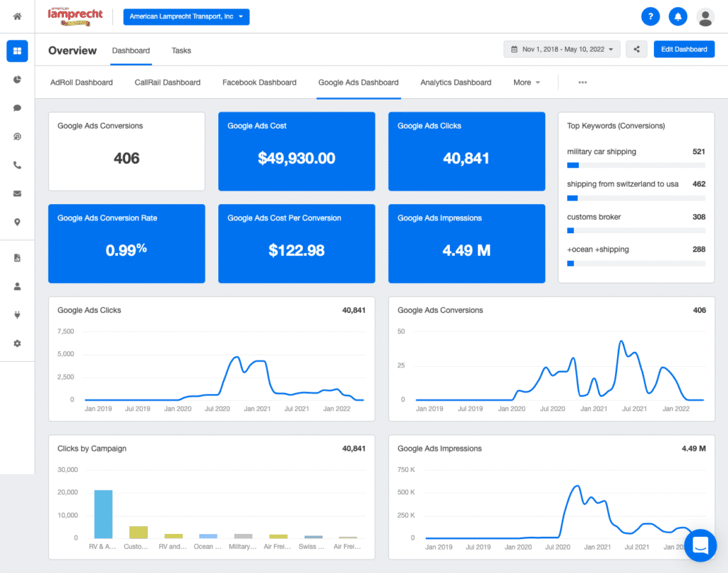Select the dashboard grid icon in sidebar
The width and height of the screenshot is (728, 573).
click(17, 51)
